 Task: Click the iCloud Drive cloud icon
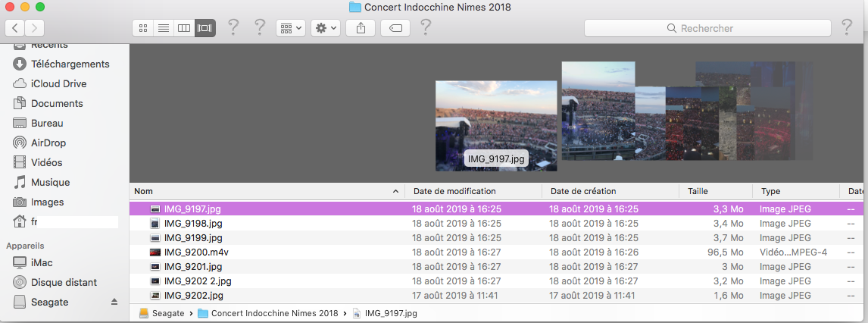[x=20, y=83]
